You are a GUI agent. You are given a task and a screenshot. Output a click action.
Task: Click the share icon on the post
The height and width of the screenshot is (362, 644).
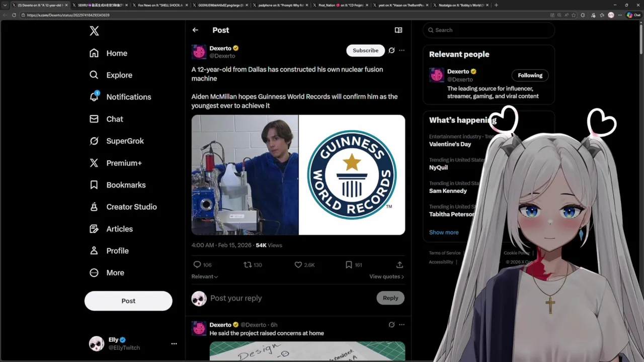399,265
